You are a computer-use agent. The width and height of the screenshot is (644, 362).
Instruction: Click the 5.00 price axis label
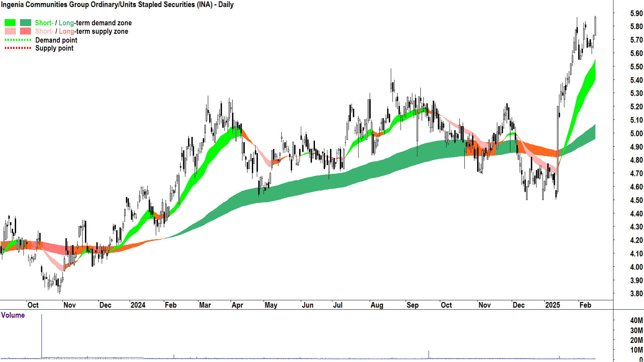click(636, 134)
